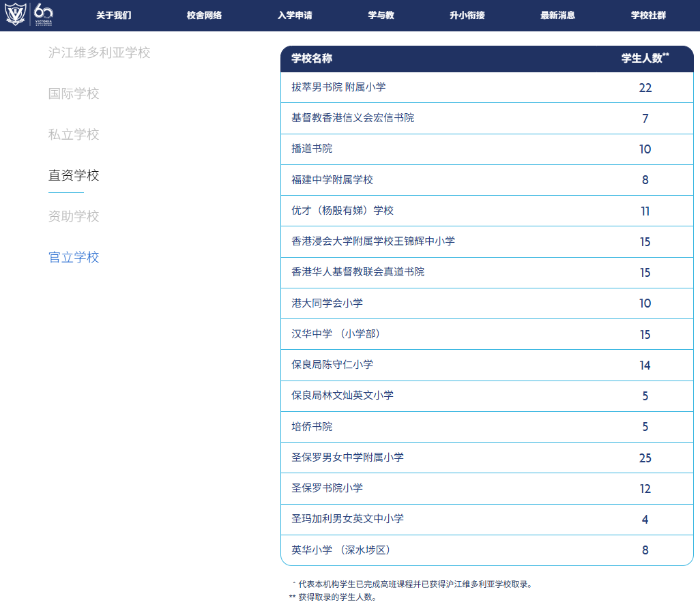
Task: Click the 60th anniversary logo
Action: pyautogui.click(x=43, y=14)
